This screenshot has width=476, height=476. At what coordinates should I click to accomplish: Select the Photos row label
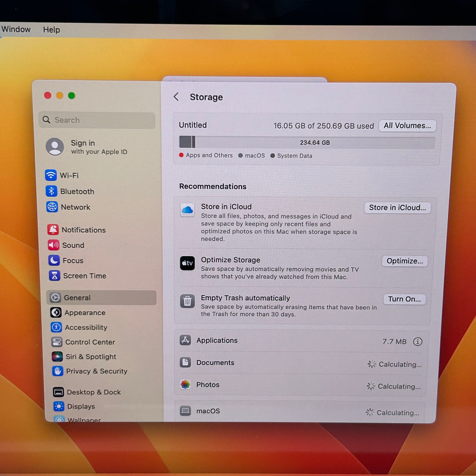pyautogui.click(x=208, y=384)
